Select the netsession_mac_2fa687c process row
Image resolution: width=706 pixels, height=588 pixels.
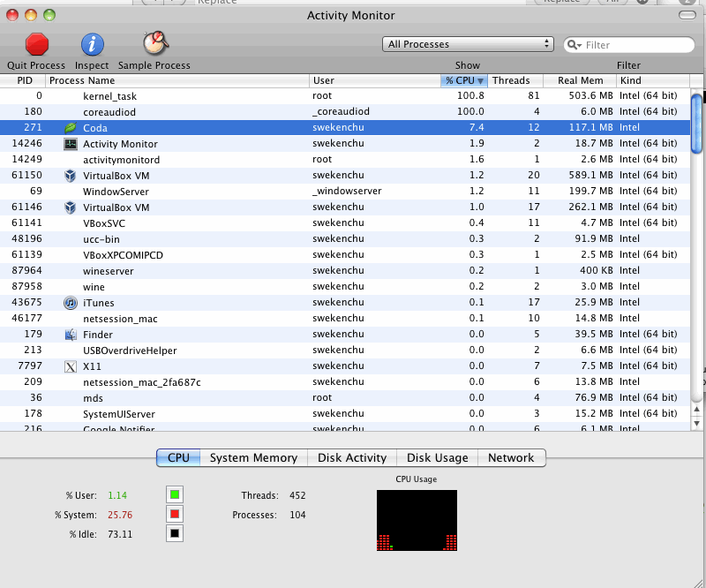(x=345, y=382)
